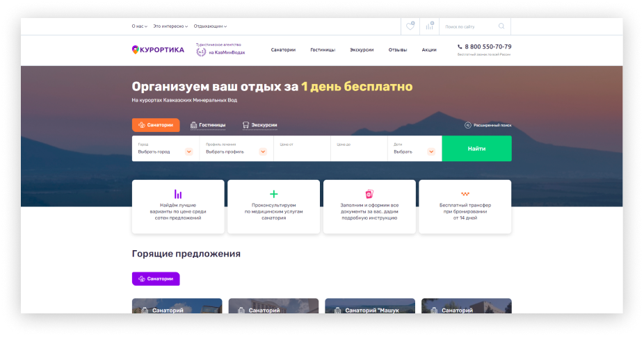The height and width of the screenshot is (337, 644).
Task: Open the «Расширенный поиск» link
Action: [488, 125]
